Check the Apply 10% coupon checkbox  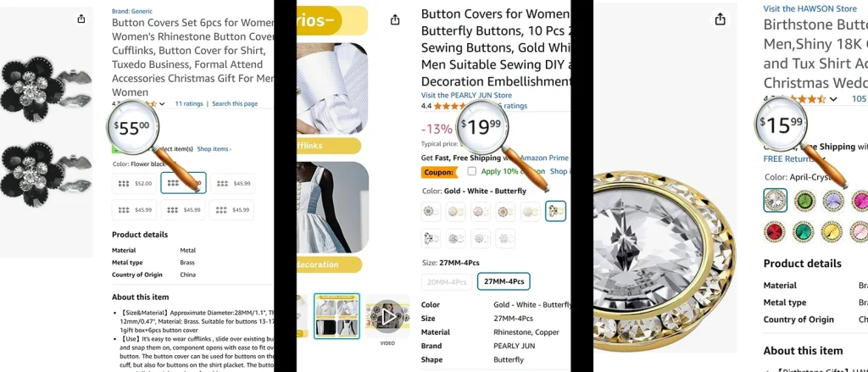tap(471, 171)
